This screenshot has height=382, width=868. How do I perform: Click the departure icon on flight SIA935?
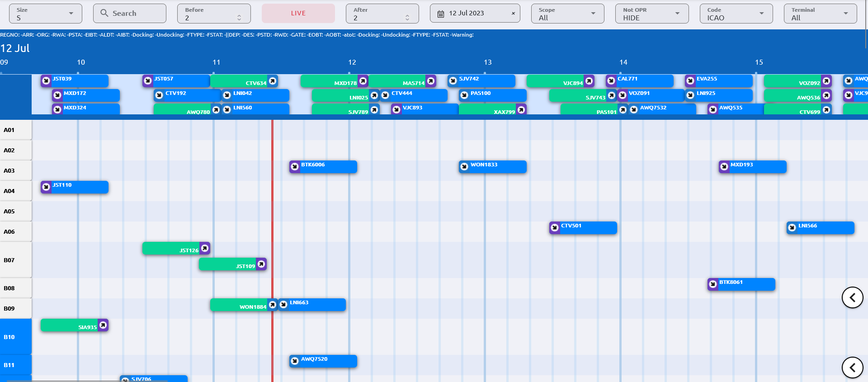[103, 325]
